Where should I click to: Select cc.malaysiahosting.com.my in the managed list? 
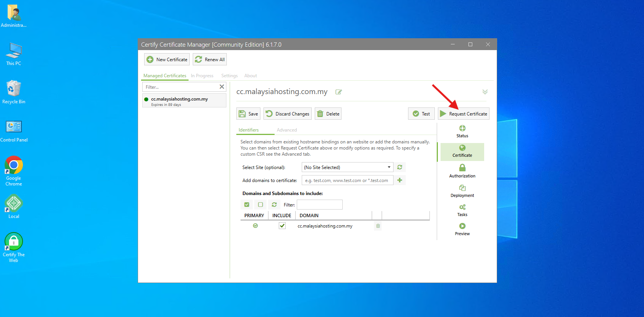pyautogui.click(x=184, y=101)
